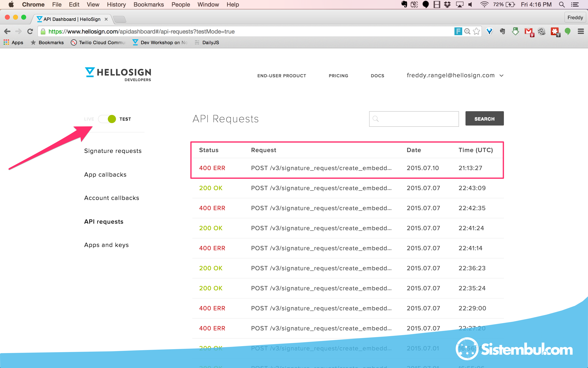Click the green padlock security icon
Viewport: 588px width, 368px height.
(x=43, y=31)
